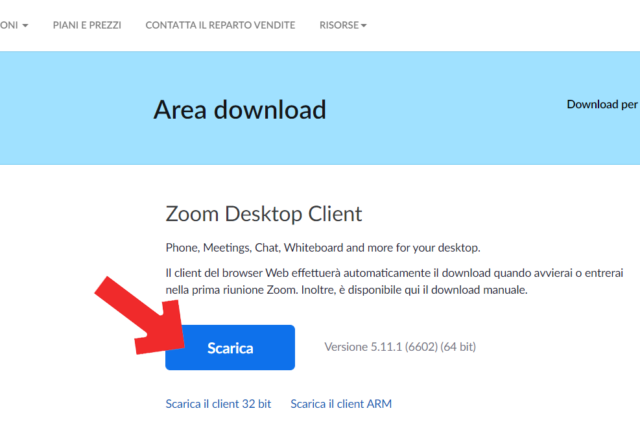Image resolution: width=640 pixels, height=426 pixels.
Task: Expand the RISORSE dropdown menu
Action: click(343, 25)
